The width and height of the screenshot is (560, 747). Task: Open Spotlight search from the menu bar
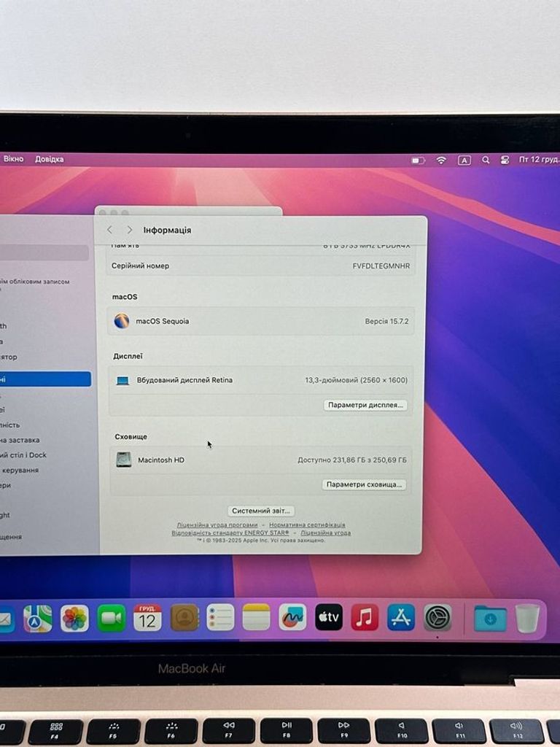[x=486, y=160]
